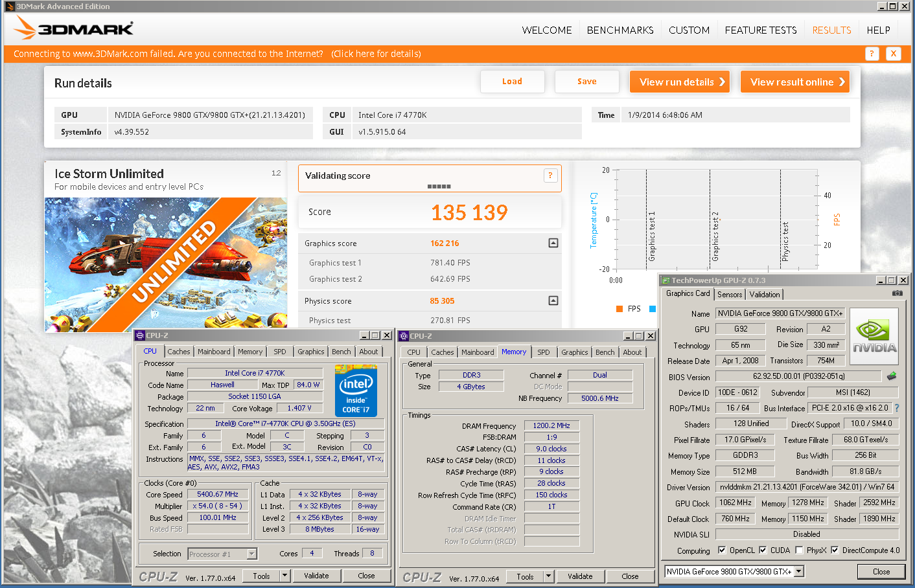Click GPU-Z title bar icon

[666, 280]
